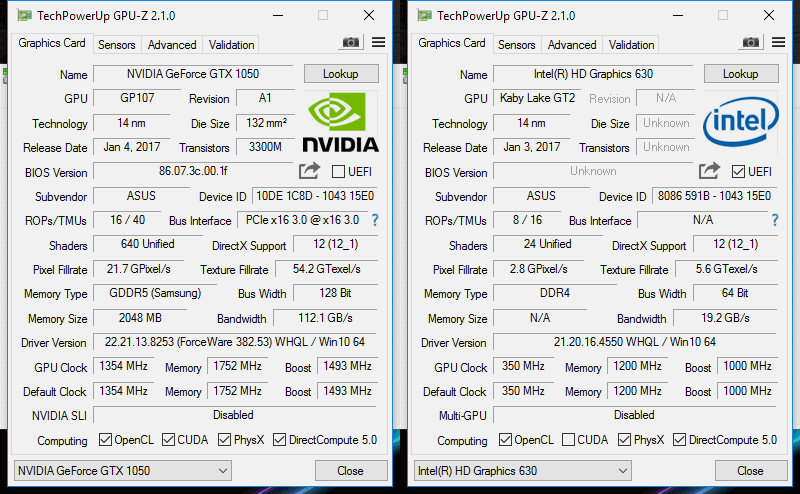Click the Bus Interface question mark in Intel window
Viewport: 800px width, 494px height.
(775, 220)
